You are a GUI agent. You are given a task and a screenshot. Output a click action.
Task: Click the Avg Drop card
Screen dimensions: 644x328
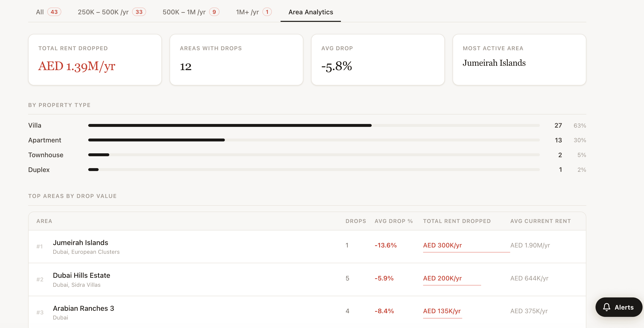(x=378, y=59)
